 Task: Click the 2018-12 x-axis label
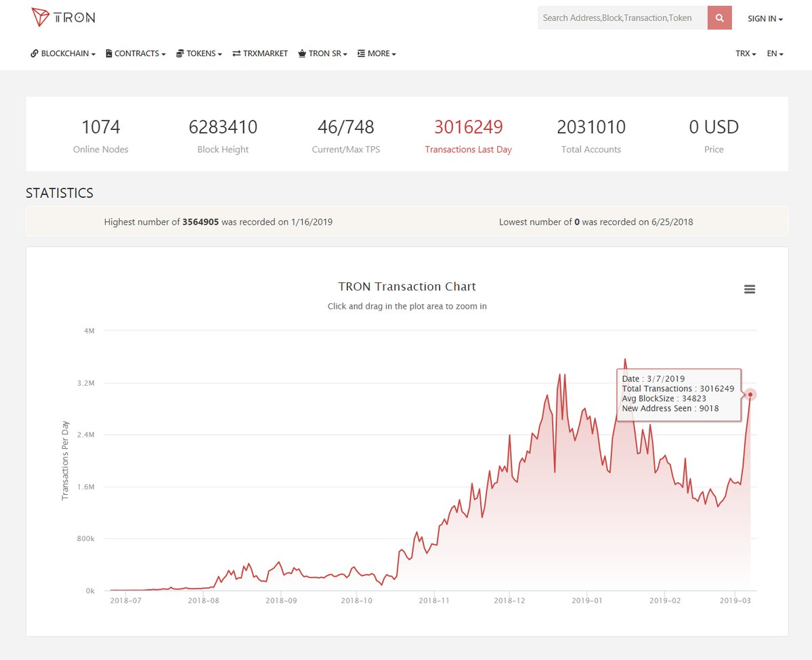509,600
